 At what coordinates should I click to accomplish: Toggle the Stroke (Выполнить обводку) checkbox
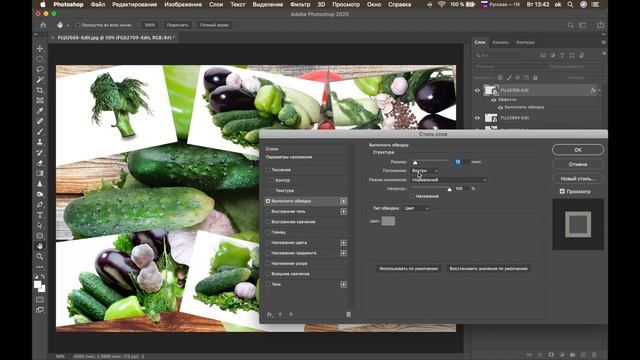(x=268, y=201)
